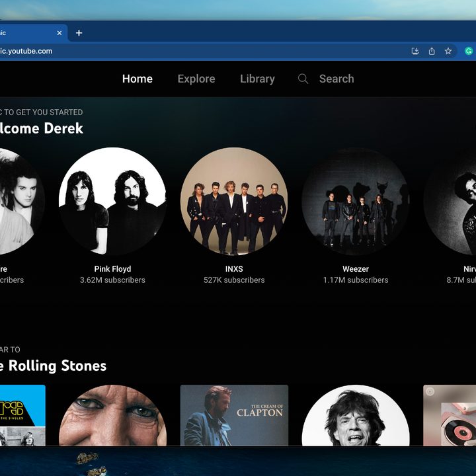This screenshot has width=476, height=476.
Task: Click the magnifying glass search icon
Action: 303,79
